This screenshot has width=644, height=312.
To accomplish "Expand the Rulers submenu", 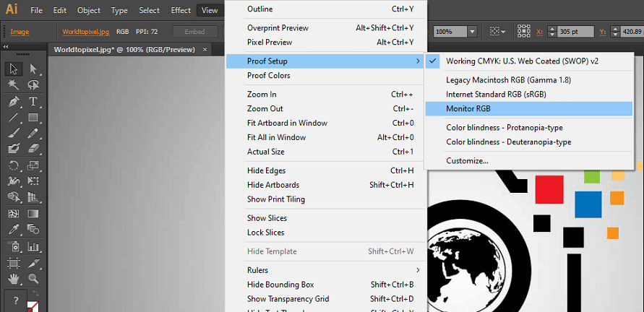I will (418, 270).
